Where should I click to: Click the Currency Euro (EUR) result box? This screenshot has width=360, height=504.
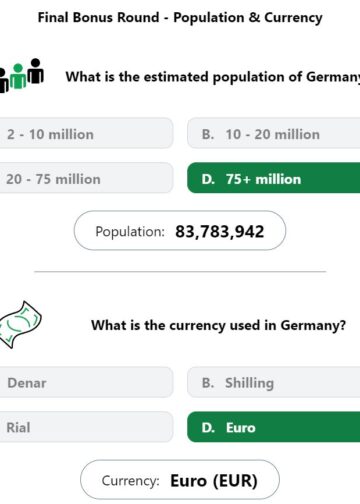[x=180, y=480]
